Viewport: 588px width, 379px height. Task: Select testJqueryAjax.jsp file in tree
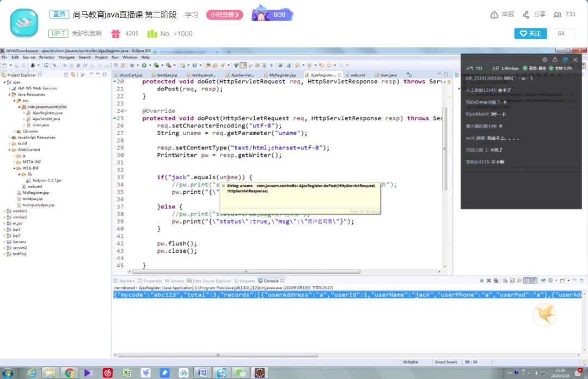click(x=35, y=205)
